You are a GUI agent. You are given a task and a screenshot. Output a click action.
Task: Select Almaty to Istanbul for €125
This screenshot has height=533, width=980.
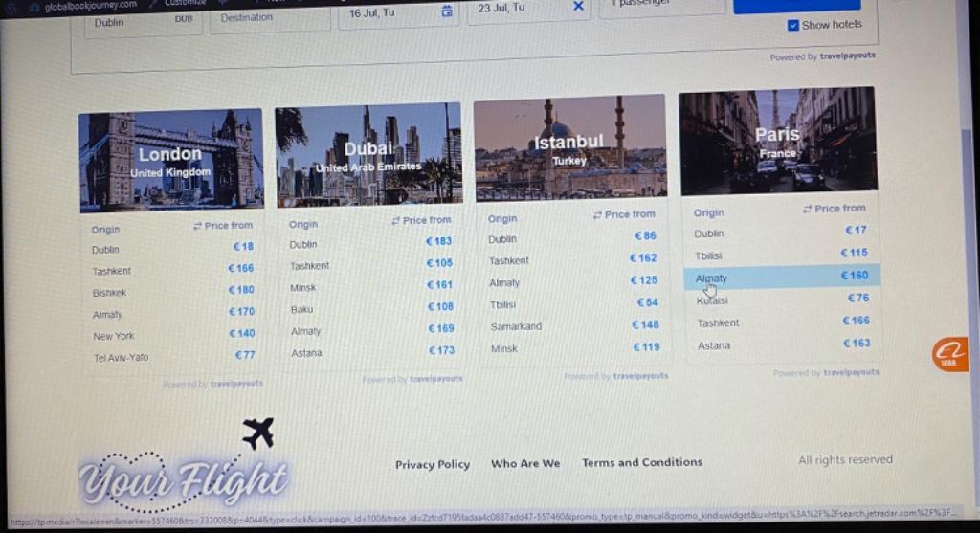[573, 281]
